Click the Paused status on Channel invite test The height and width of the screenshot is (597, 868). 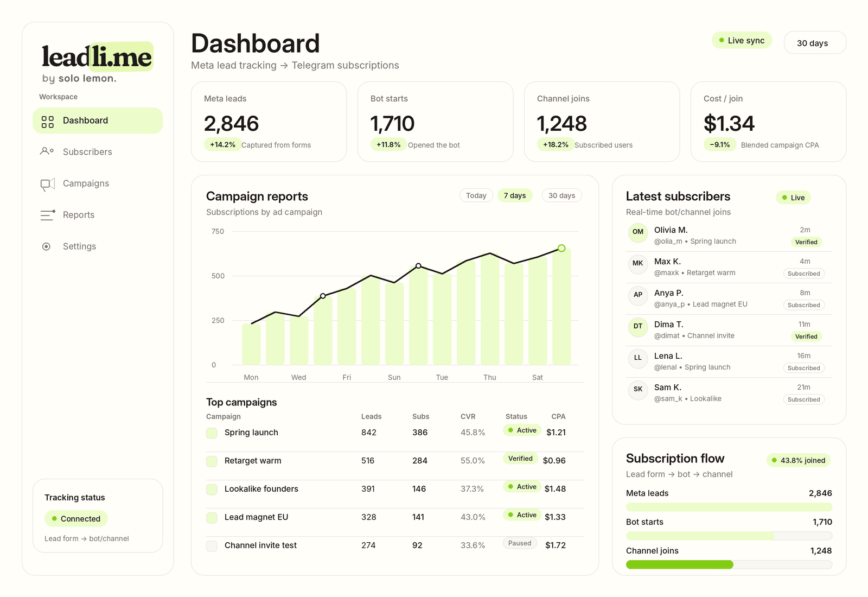[520, 543]
